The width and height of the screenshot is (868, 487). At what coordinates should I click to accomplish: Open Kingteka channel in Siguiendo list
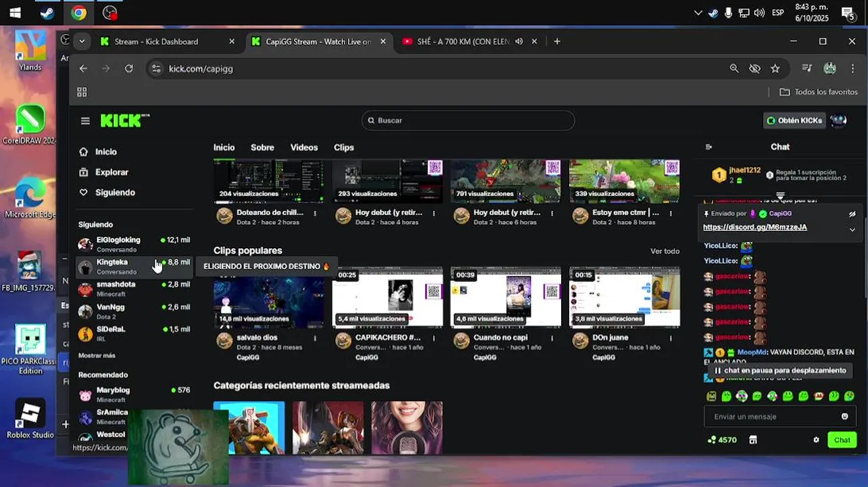click(x=135, y=266)
